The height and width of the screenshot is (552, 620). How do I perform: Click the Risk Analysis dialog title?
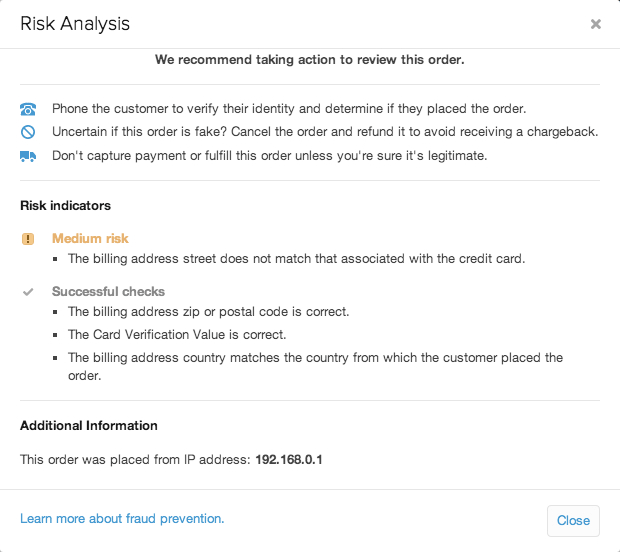pyautogui.click(x=75, y=23)
